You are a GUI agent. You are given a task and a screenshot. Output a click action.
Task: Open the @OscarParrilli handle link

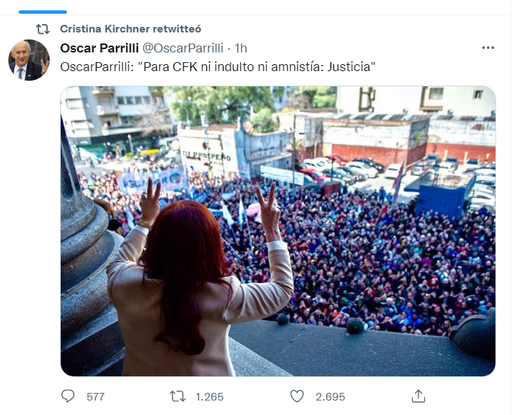coord(183,48)
